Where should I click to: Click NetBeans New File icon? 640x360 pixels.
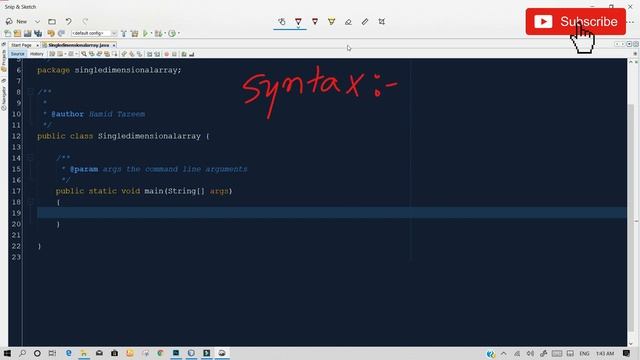7,33
